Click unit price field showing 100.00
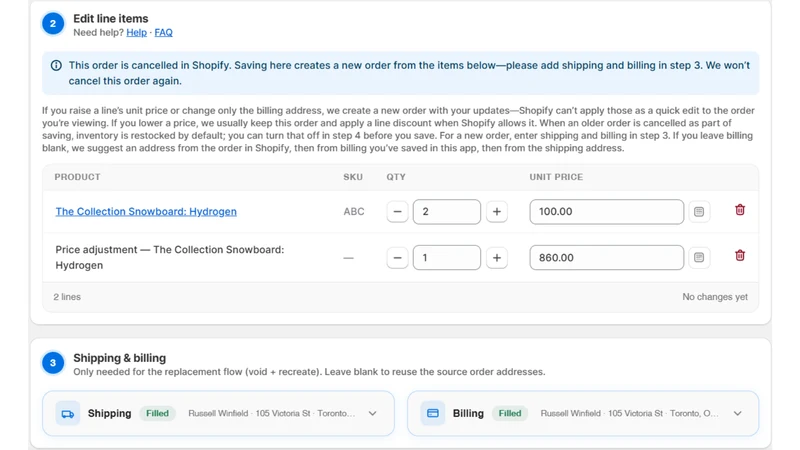 (x=607, y=212)
